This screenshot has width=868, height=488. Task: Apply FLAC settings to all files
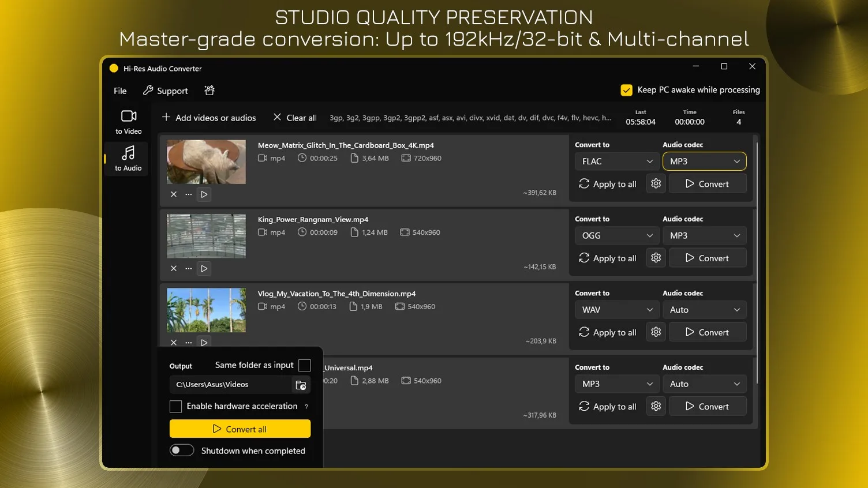[x=608, y=184]
